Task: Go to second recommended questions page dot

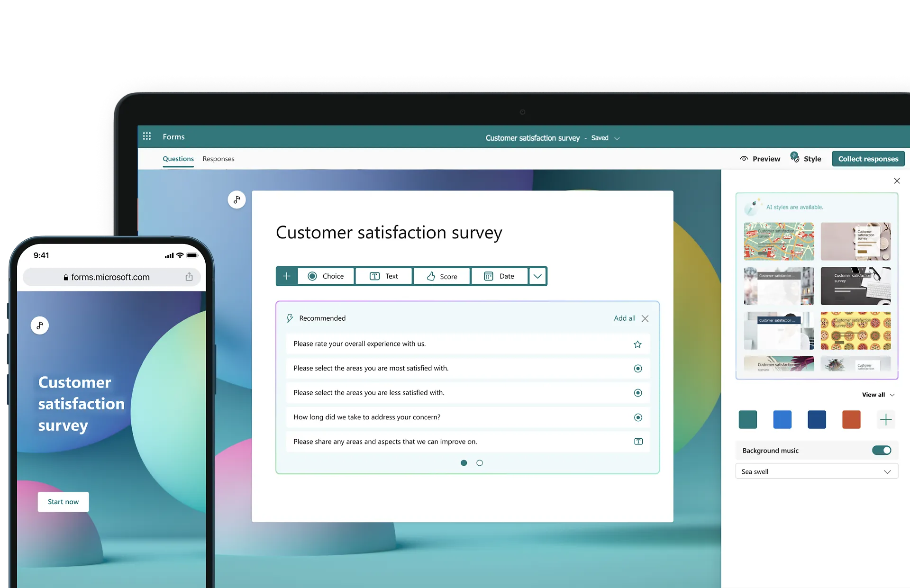Action: click(480, 463)
